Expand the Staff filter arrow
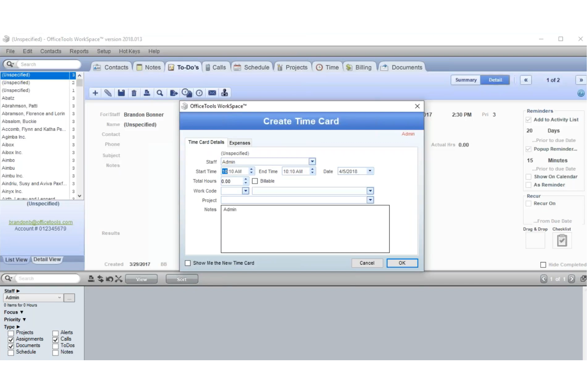 [x=18, y=291]
